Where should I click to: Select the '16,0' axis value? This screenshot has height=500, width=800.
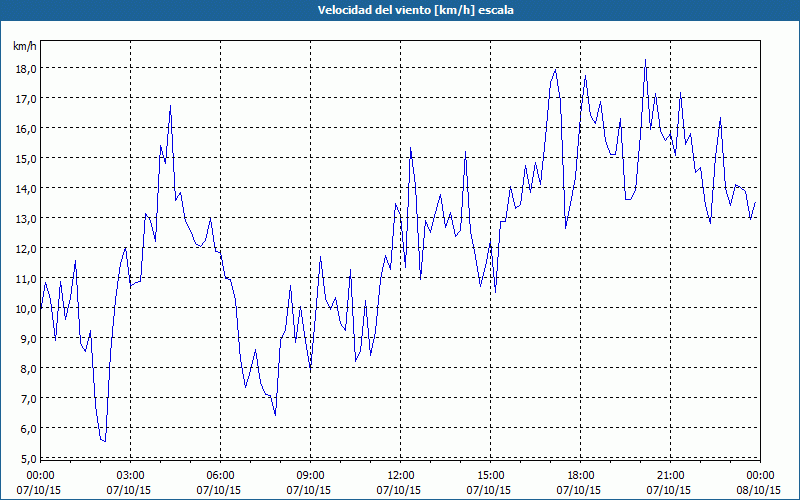[x=26, y=129]
